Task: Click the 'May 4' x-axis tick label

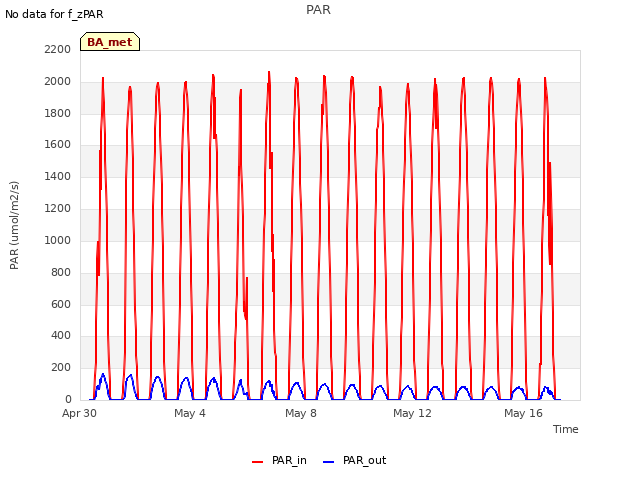Action: pyautogui.click(x=190, y=413)
